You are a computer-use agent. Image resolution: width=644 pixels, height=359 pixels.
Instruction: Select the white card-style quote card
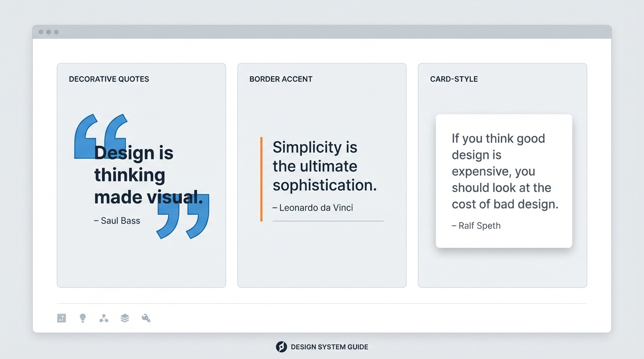[504, 180]
